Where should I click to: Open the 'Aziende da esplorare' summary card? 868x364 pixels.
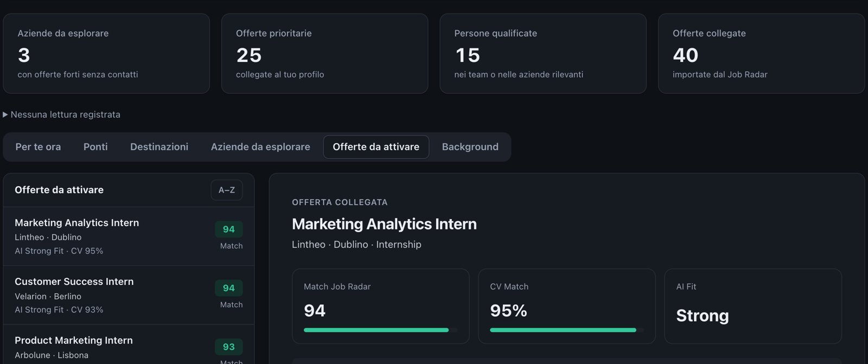(106, 54)
